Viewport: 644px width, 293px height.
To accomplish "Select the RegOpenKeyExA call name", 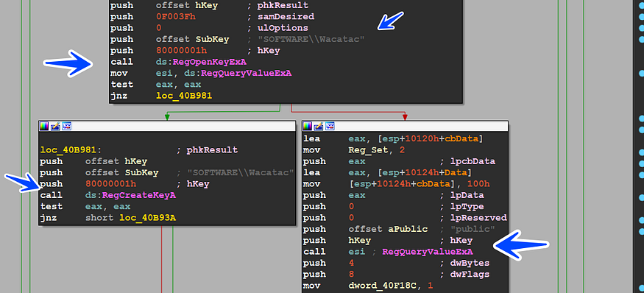I will click(x=210, y=62).
